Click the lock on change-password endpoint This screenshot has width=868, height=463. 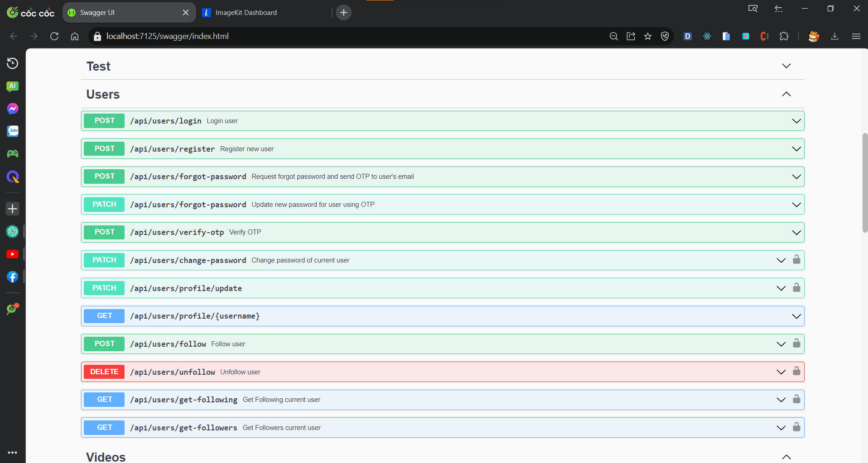click(x=796, y=260)
